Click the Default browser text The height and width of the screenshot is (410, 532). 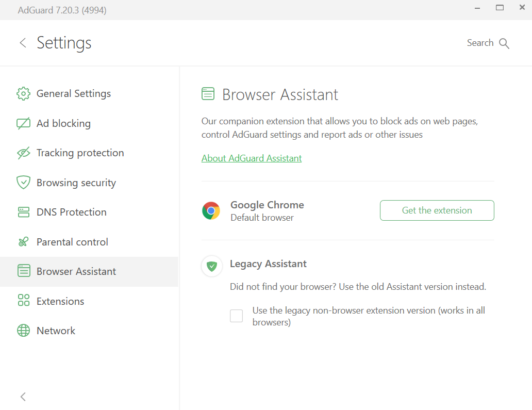(262, 218)
